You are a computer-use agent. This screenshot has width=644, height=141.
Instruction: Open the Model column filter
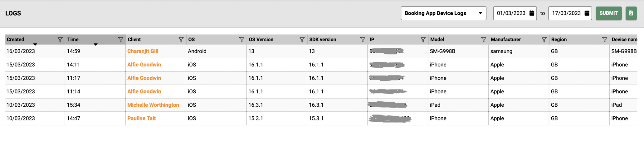pos(484,40)
